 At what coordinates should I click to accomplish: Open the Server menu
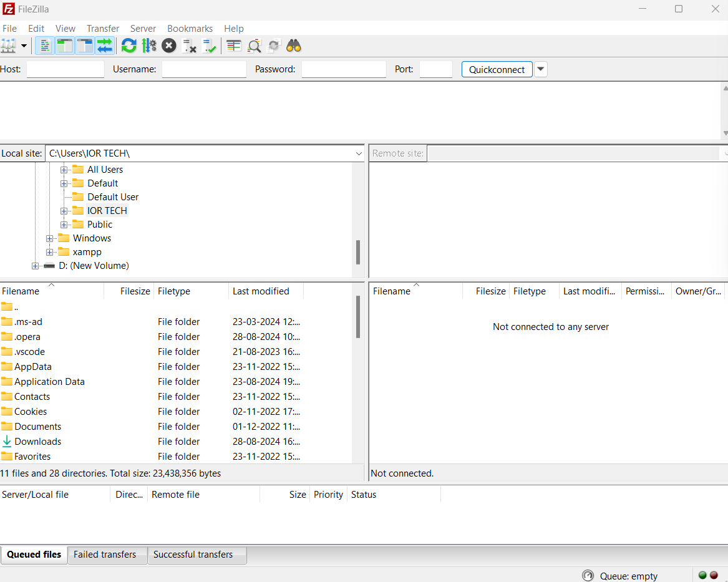point(143,28)
